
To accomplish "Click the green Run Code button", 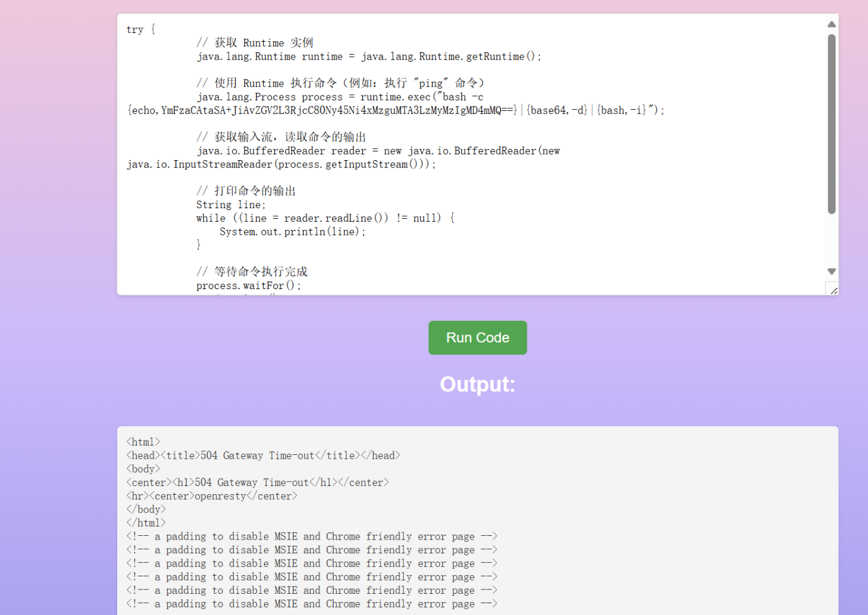I will point(478,338).
